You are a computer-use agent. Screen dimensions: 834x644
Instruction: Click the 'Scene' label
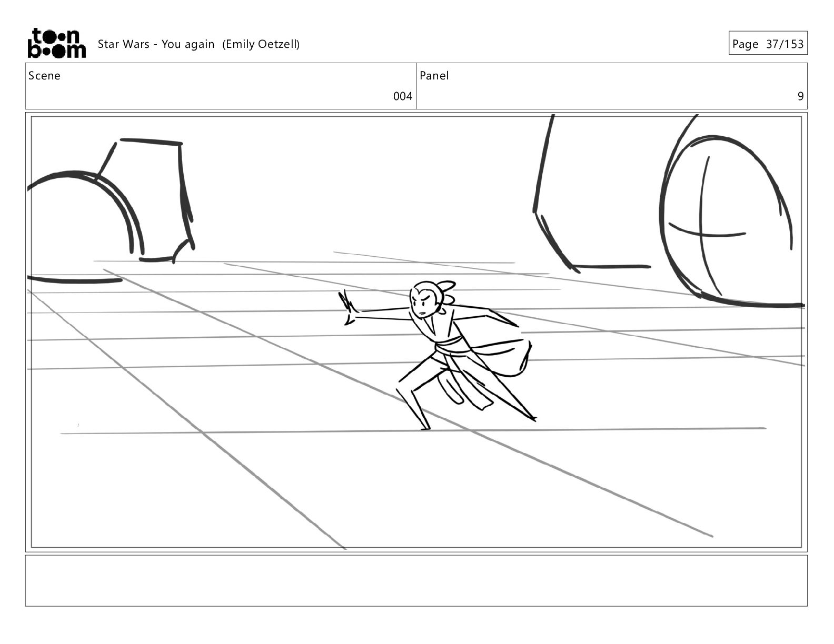click(44, 76)
